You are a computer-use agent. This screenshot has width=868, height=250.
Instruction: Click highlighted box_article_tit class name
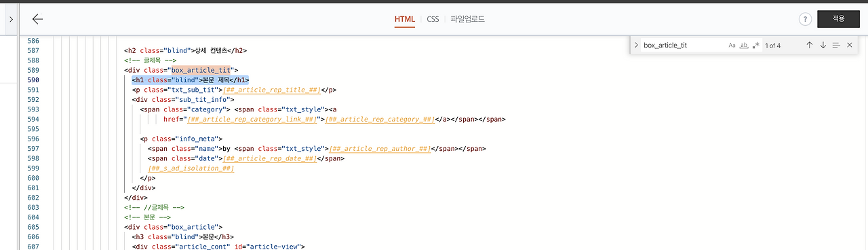[200, 70]
